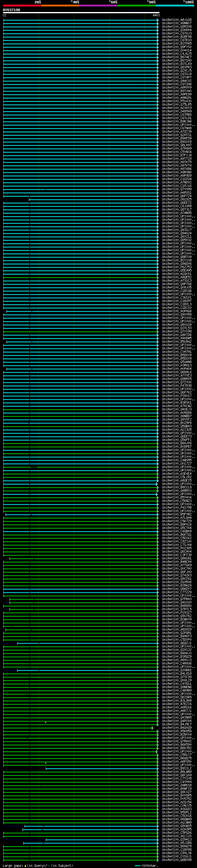Click hit label UniRef100_Q6QZJ1

pos(177,643)
